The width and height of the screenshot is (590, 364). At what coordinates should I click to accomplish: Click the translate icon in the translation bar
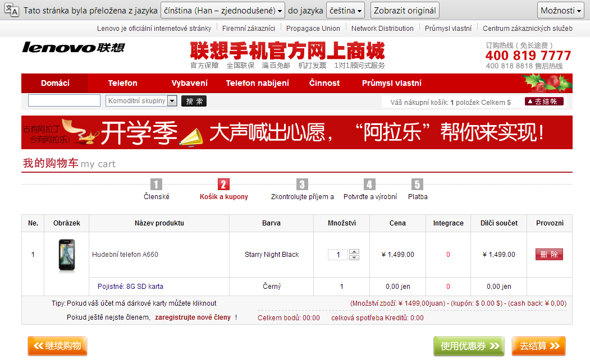pyautogui.click(x=11, y=10)
